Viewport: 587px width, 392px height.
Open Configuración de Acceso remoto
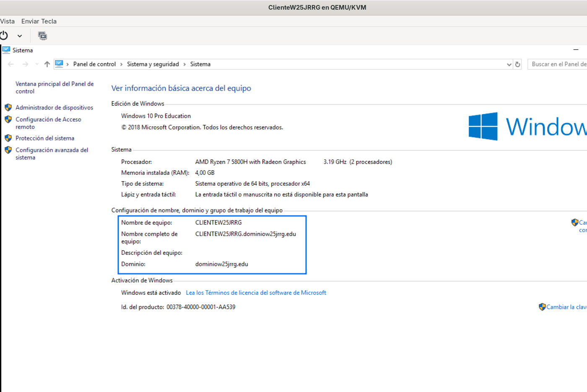click(x=48, y=123)
